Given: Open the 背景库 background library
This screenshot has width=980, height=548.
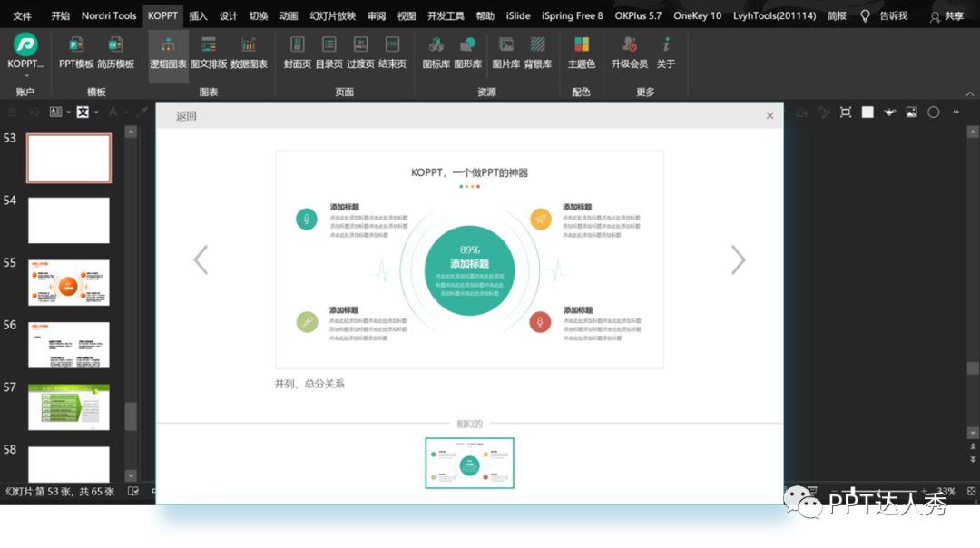Looking at the screenshot, I should 538,52.
